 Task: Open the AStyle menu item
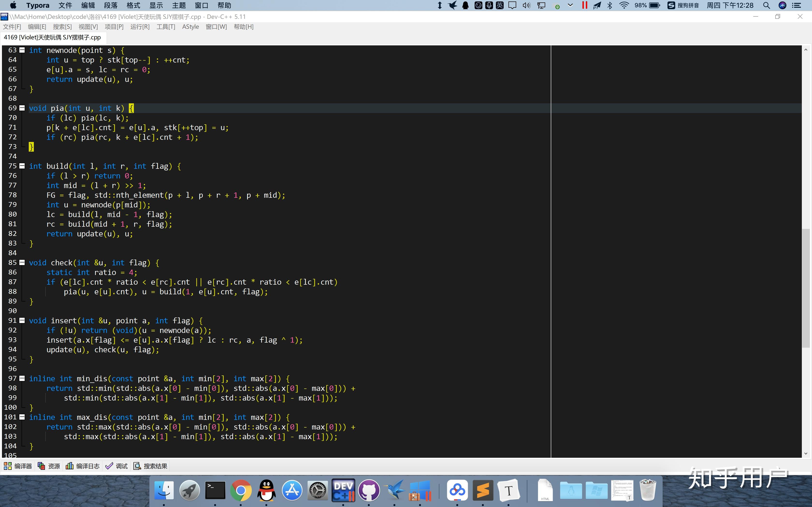[191, 27]
